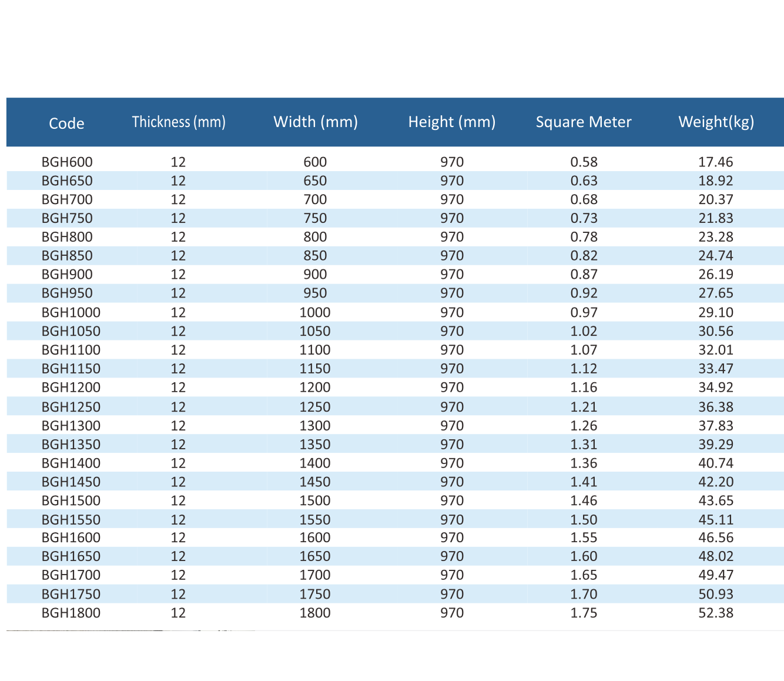The height and width of the screenshot is (681, 784).
Task: Click the 1.75 square meter value
Action: coord(584,613)
